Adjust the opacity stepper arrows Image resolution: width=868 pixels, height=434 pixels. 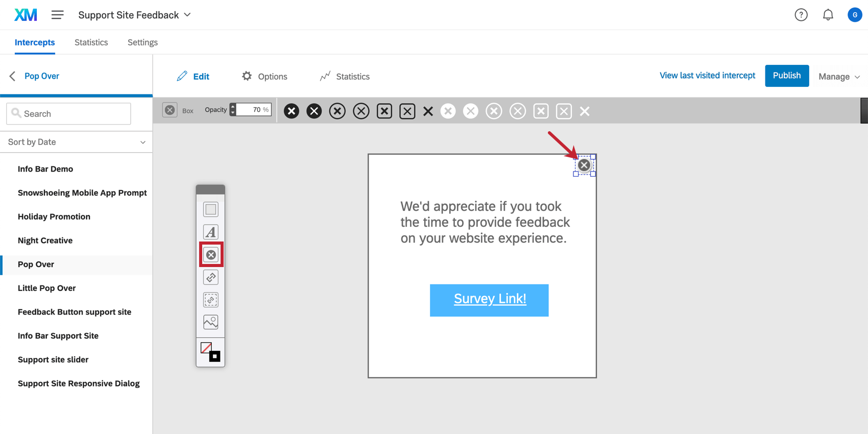point(233,110)
